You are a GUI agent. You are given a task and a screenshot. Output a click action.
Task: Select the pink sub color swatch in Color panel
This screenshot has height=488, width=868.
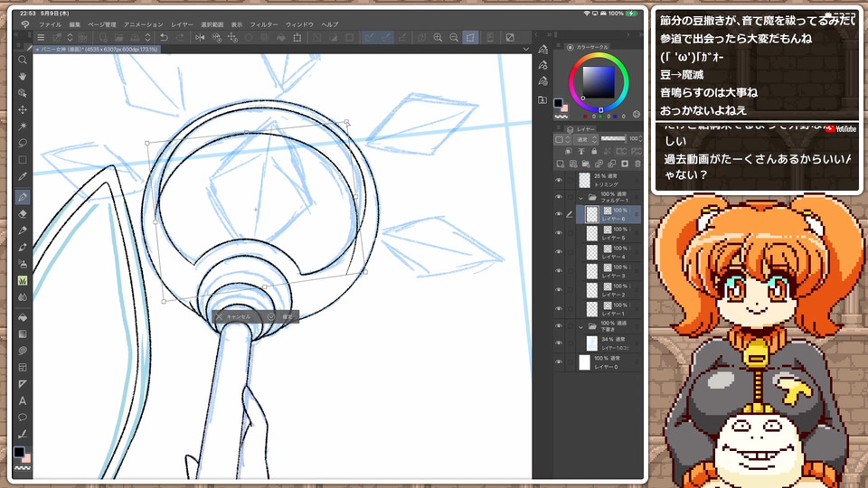click(564, 108)
